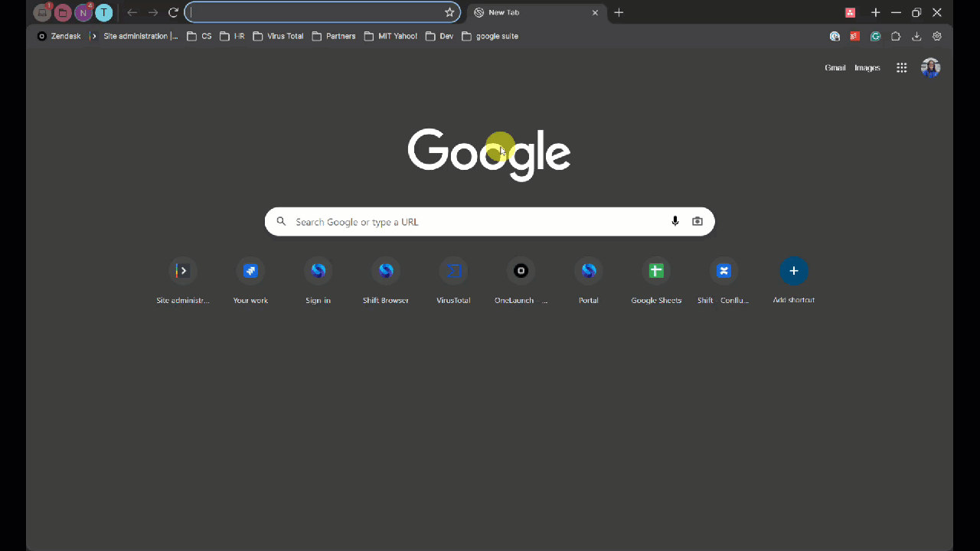Open the Extensions puzzle piece menu

point(896,36)
